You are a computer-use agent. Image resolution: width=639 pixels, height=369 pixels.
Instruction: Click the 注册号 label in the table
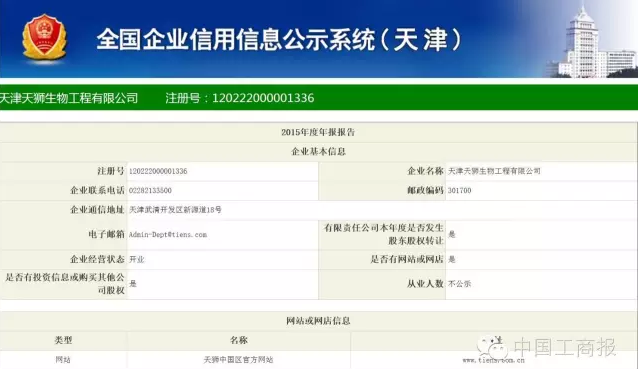pyautogui.click(x=111, y=171)
